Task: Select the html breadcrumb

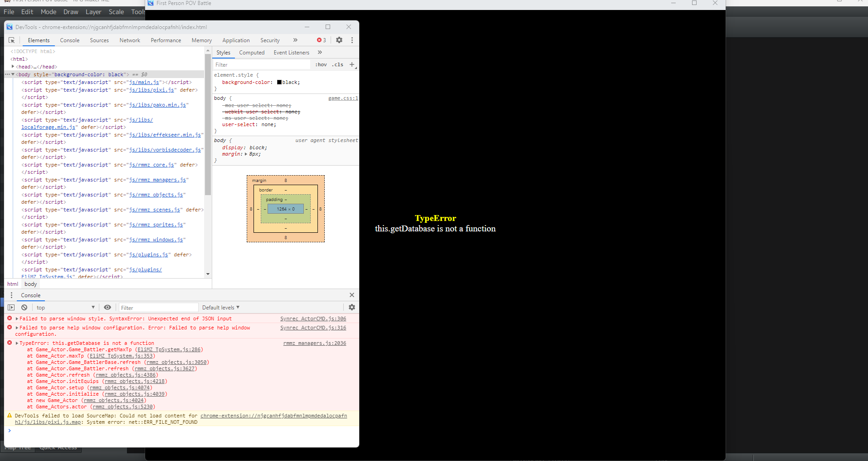Action: click(13, 284)
